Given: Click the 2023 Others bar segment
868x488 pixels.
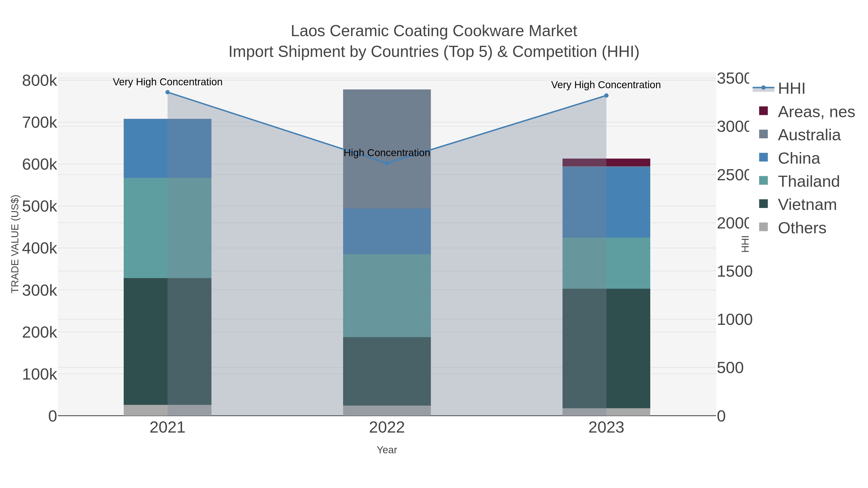Looking at the screenshot, I should coord(606,412).
